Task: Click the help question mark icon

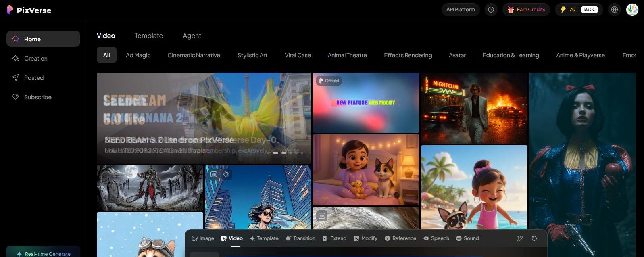Action: click(x=491, y=10)
